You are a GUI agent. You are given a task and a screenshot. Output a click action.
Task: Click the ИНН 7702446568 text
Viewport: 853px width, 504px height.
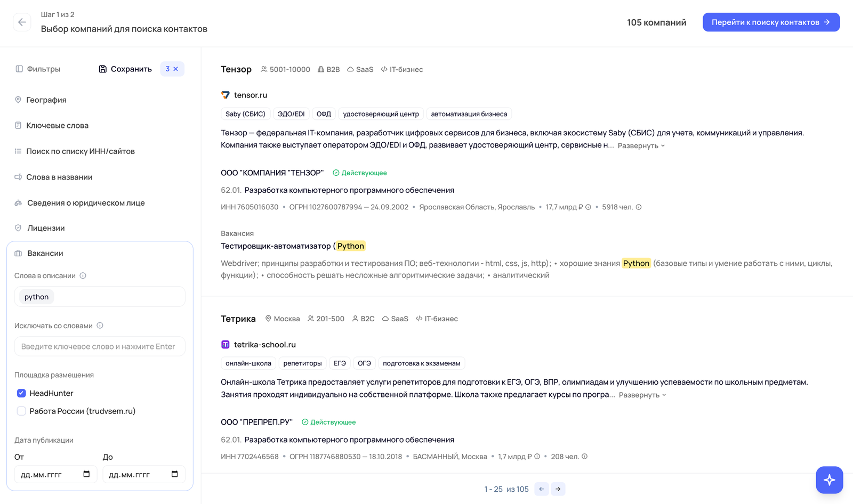(x=250, y=457)
